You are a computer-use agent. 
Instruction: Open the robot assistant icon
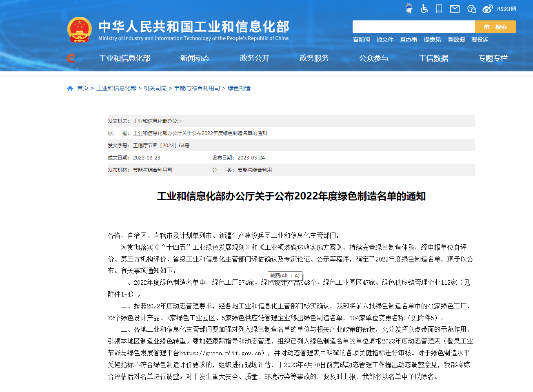[x=409, y=9]
